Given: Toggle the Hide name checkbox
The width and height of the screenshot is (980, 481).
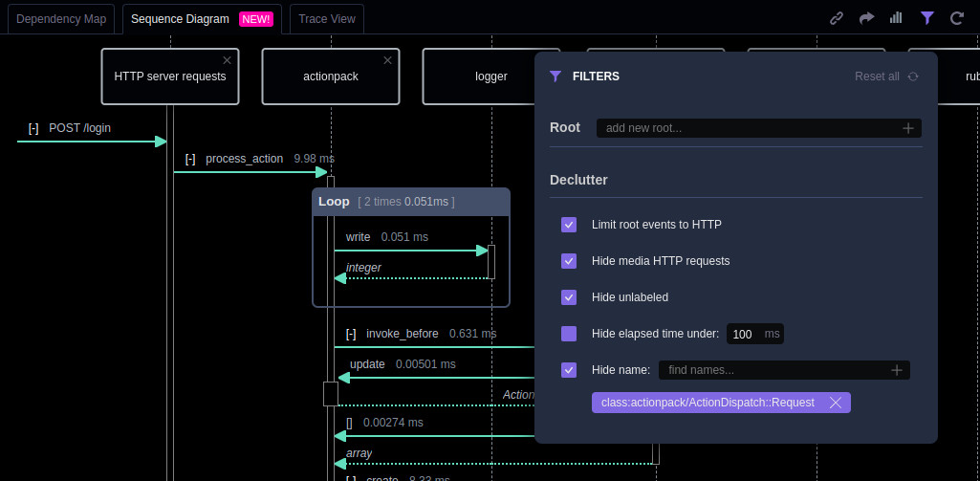Looking at the screenshot, I should pyautogui.click(x=569, y=370).
